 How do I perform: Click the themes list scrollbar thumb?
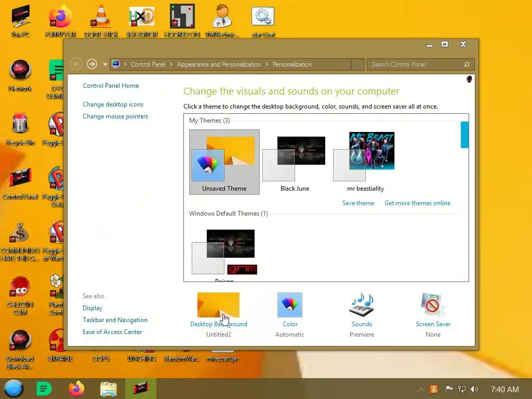coord(464,135)
